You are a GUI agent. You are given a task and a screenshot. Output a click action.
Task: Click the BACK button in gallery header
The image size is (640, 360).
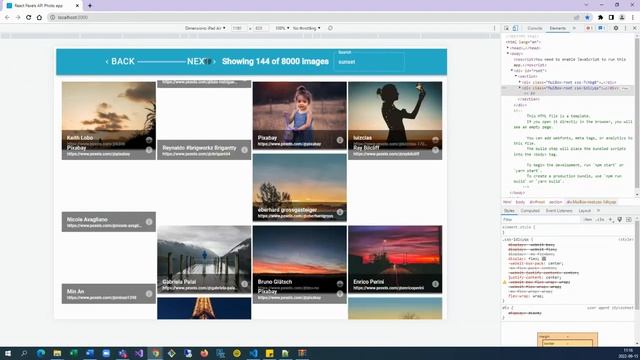[120, 62]
